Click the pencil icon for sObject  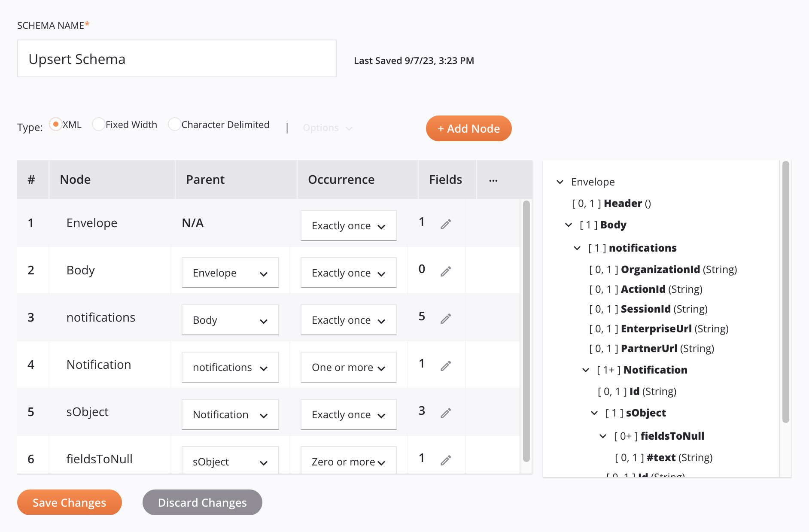click(x=446, y=413)
